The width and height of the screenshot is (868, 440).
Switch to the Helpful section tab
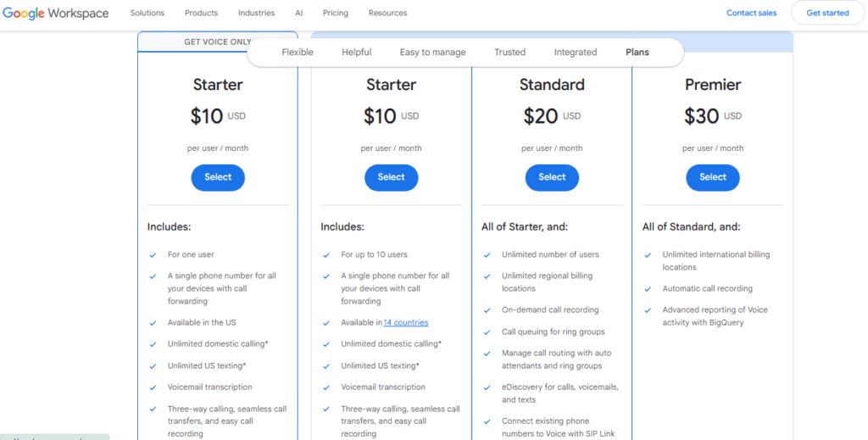click(x=357, y=53)
